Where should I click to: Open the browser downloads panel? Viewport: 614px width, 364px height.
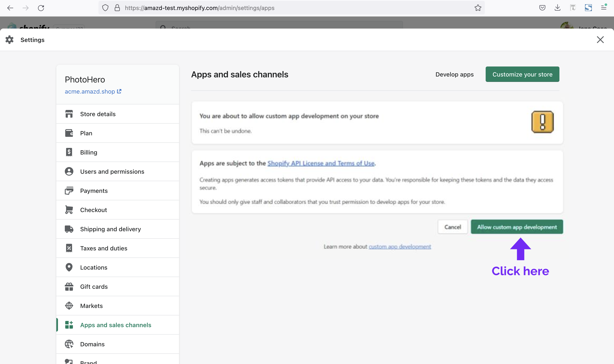coord(557,8)
